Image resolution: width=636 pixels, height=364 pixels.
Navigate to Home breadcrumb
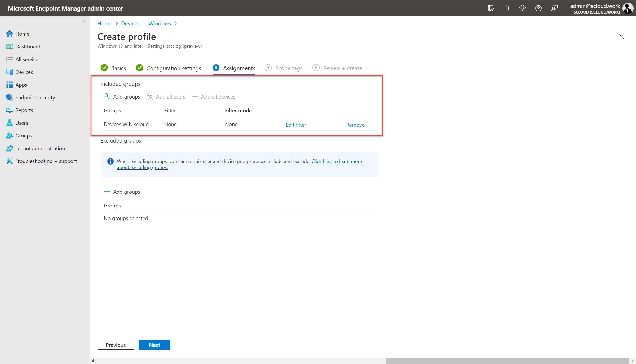(x=105, y=24)
